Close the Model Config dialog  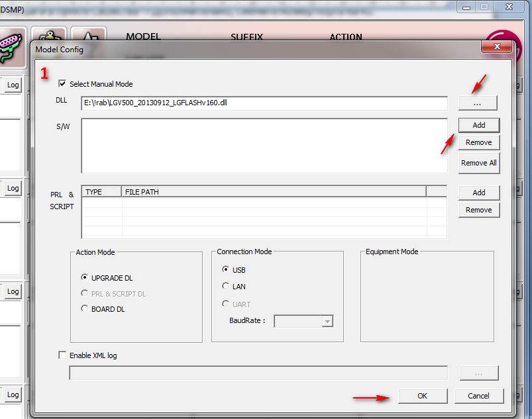click(x=496, y=46)
